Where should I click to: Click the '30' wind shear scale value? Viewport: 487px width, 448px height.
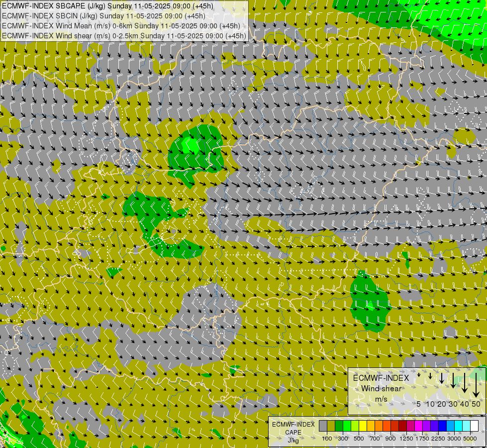(453, 404)
